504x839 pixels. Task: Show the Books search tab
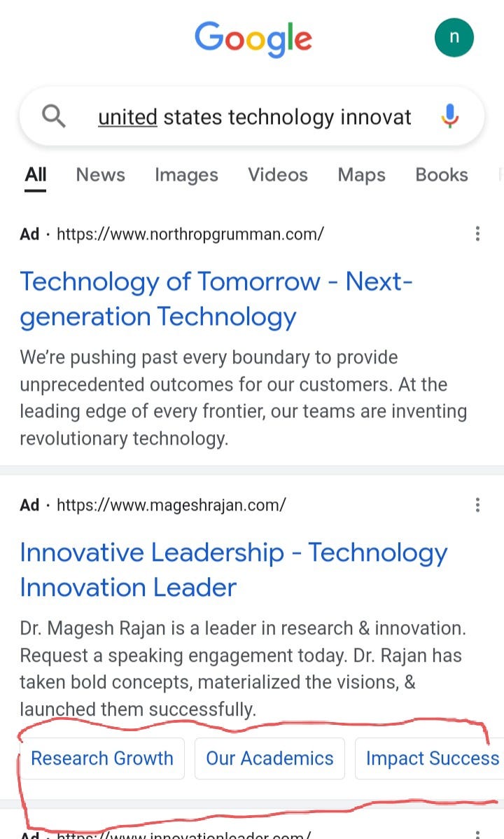point(442,175)
